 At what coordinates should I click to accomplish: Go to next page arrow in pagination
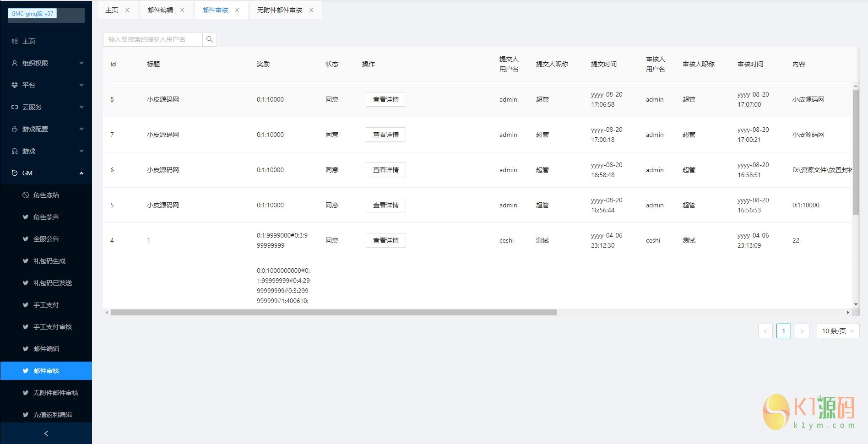pos(802,331)
